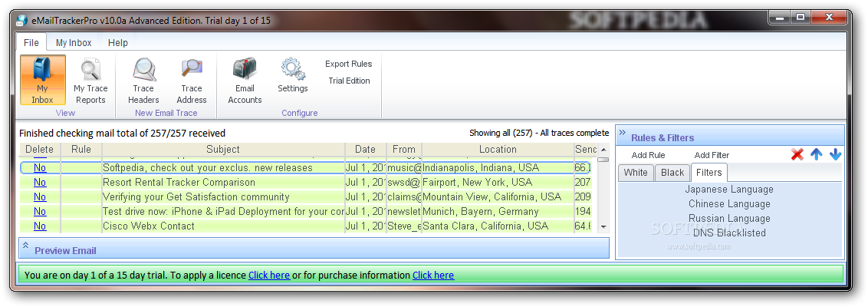Click Add Filter
Image resolution: width=868 pixels, height=307 pixels.
click(x=712, y=155)
